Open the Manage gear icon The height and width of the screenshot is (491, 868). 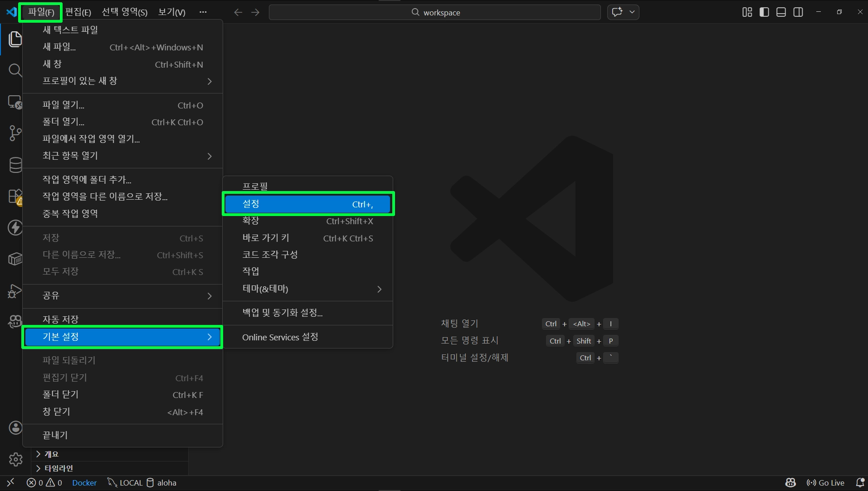point(15,459)
